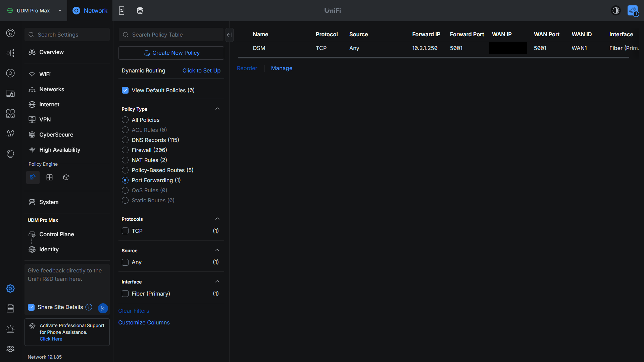Click the Clear Filters link
This screenshot has width=644, height=362.
click(x=134, y=311)
